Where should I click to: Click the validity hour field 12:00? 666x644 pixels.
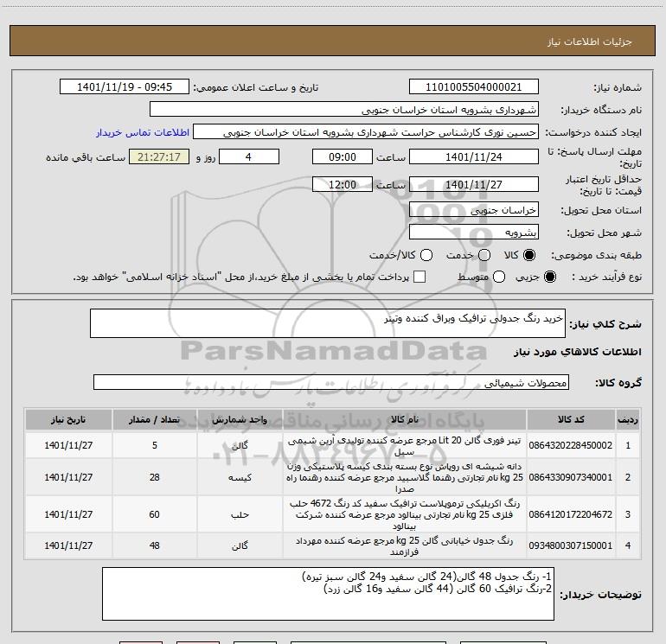[343, 184]
